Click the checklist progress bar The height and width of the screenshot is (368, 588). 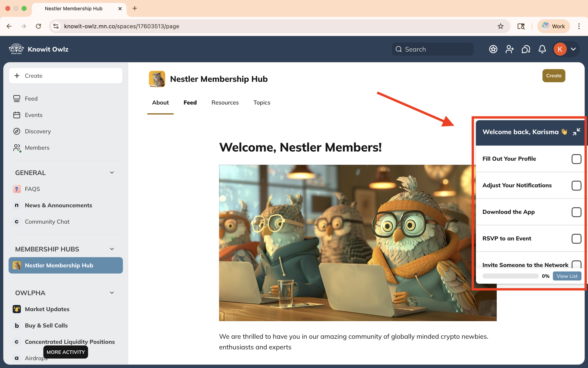click(x=510, y=276)
